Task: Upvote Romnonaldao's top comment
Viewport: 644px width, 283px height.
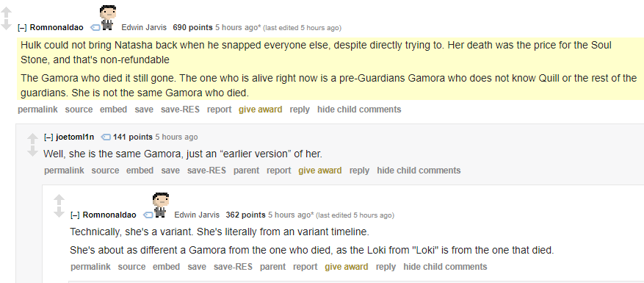Action: [6, 12]
